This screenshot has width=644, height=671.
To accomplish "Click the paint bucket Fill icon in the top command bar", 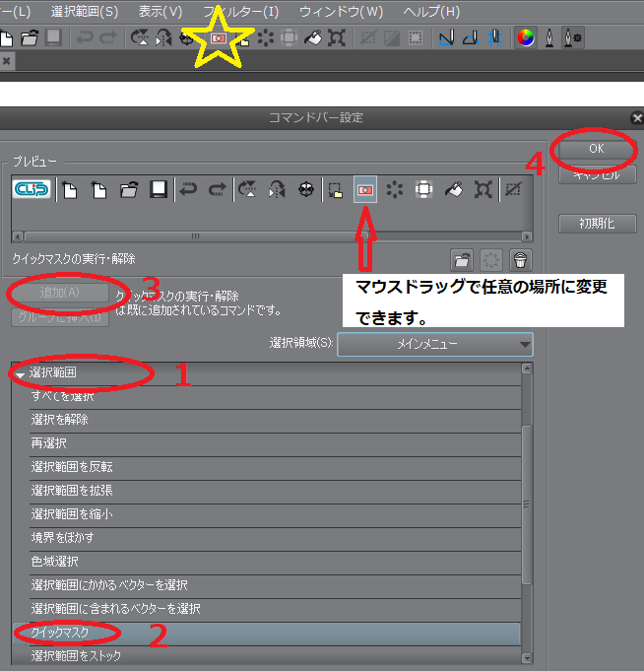I will [313, 38].
